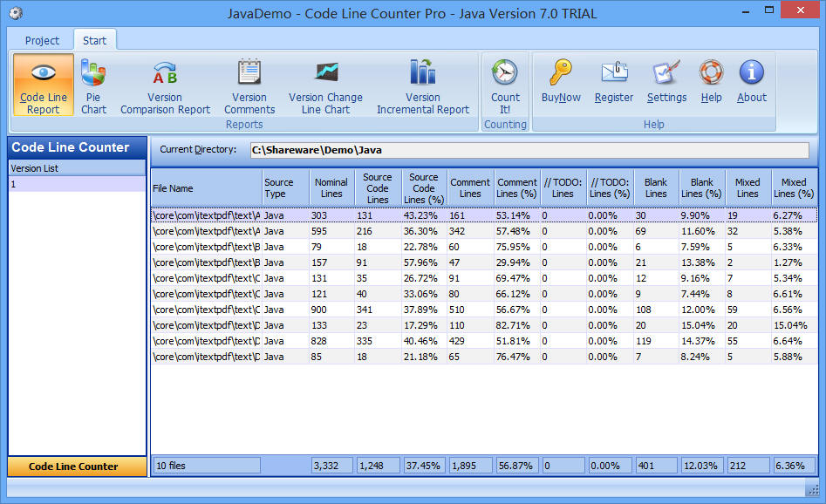Show the Version Change Line Chart

(x=325, y=85)
